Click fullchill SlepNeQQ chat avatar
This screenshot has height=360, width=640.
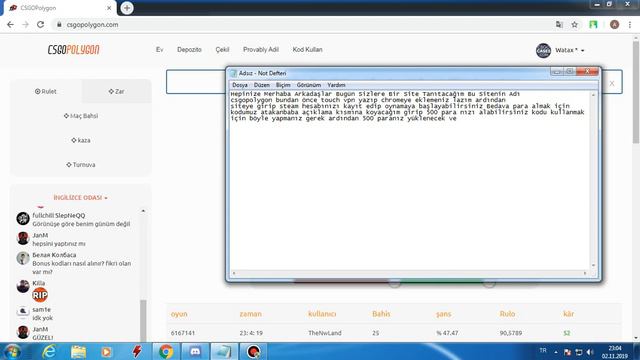23,218
